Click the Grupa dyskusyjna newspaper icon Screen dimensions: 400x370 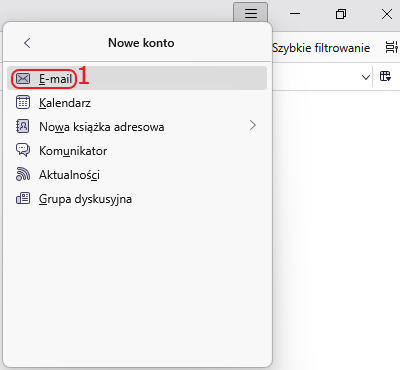click(23, 198)
